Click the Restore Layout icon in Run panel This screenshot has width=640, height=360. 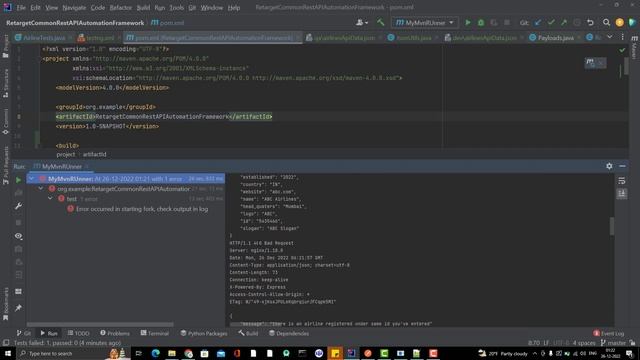click(x=18, y=291)
